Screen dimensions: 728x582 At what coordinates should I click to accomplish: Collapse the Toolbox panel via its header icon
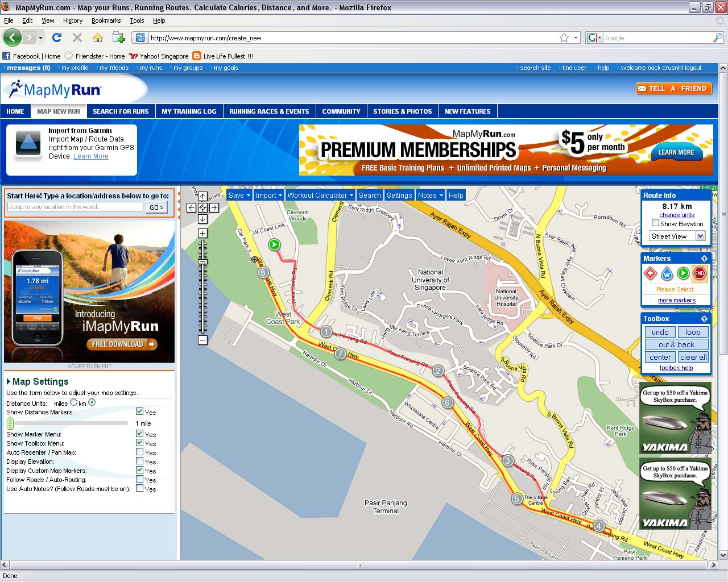(704, 319)
